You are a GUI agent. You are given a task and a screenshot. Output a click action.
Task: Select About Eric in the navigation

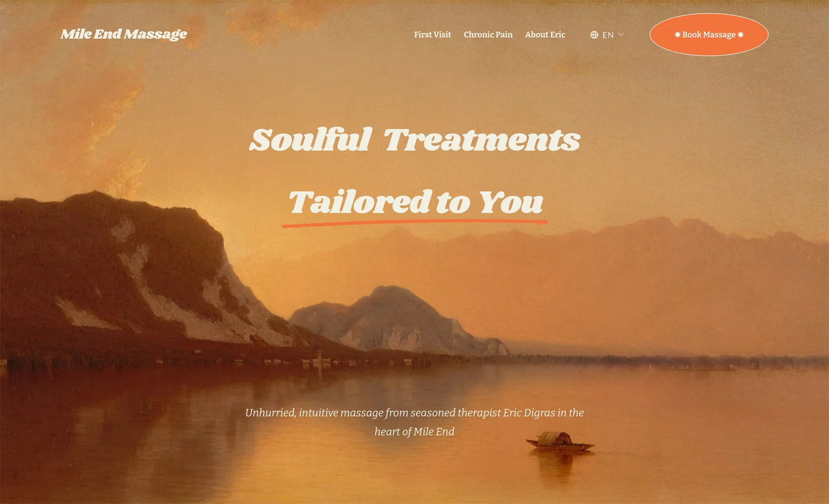545,35
